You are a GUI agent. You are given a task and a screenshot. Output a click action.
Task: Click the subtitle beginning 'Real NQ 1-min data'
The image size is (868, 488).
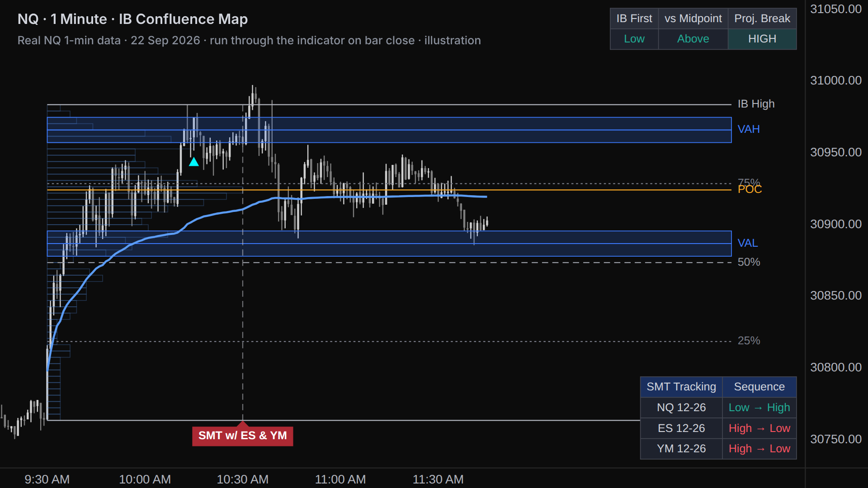(249, 40)
